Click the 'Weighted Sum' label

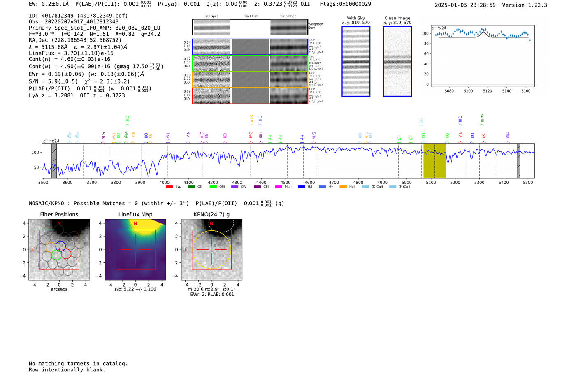(316, 26)
